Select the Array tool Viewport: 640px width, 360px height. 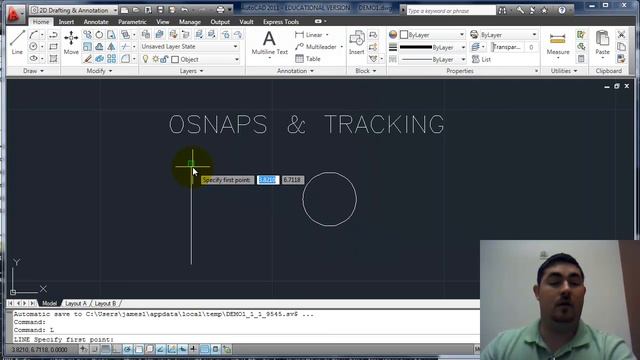pos(111,59)
